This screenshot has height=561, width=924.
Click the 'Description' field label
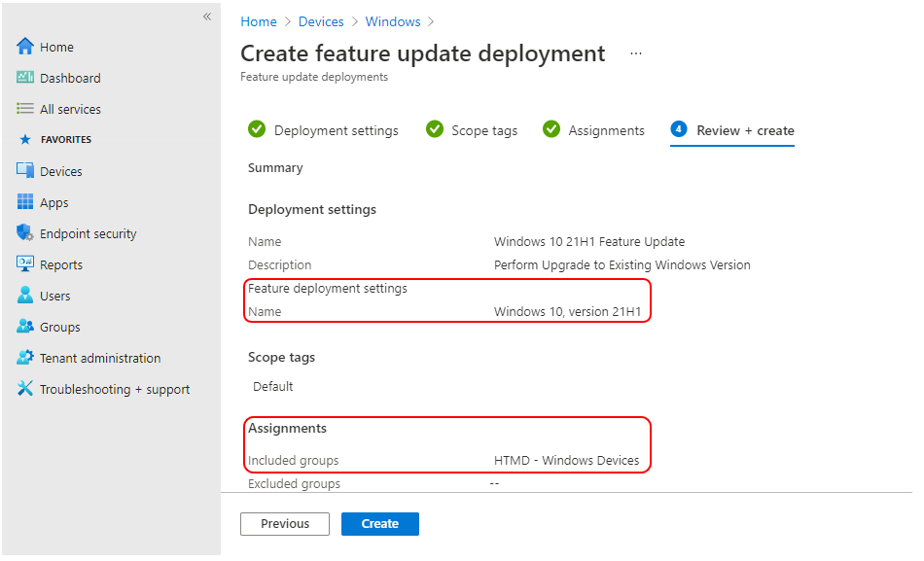pos(279,265)
